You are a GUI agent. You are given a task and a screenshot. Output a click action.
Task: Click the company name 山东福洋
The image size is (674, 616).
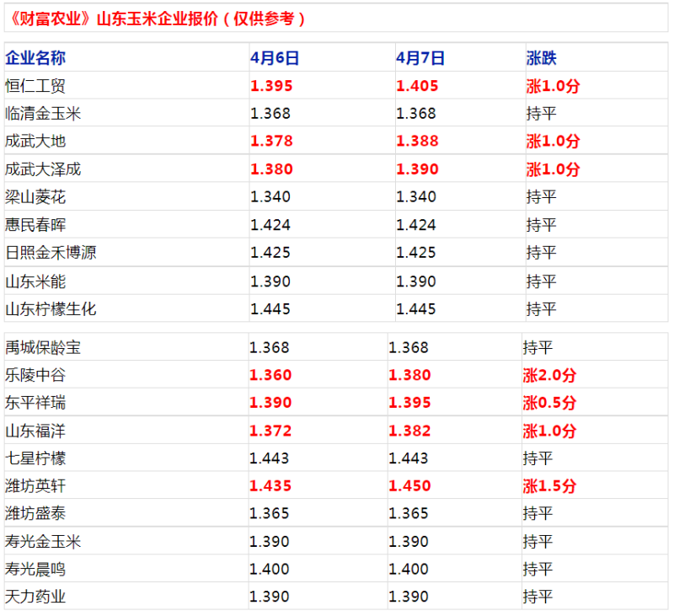(35, 431)
